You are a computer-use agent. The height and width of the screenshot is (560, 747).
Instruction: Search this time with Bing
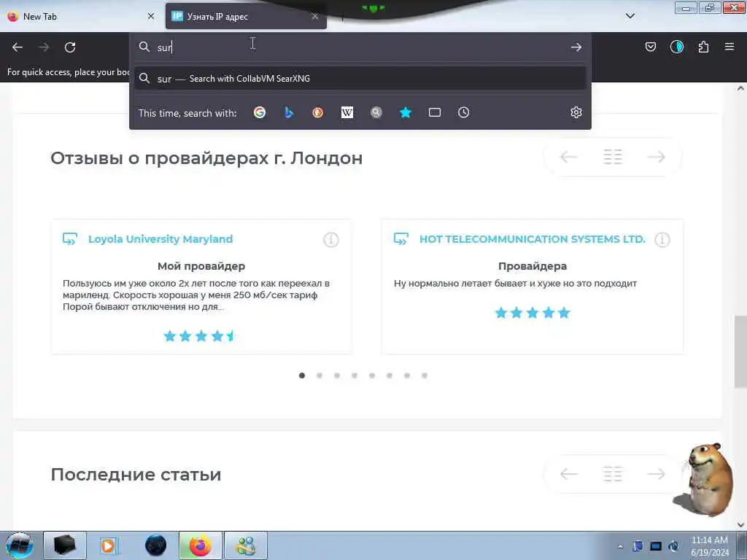[x=289, y=112]
